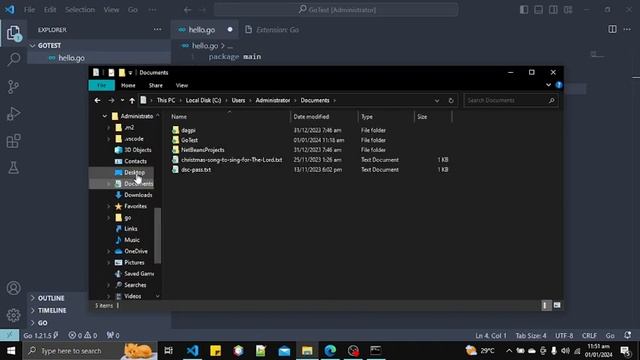Open the Selection menu in VS Code

tap(80, 10)
